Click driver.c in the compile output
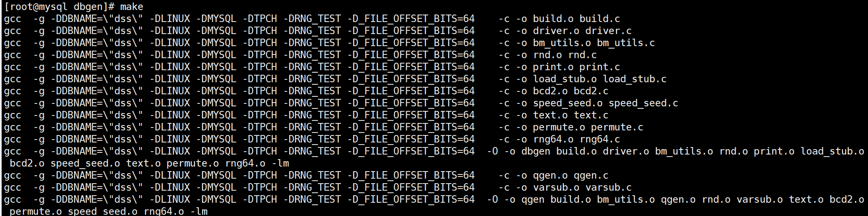Viewport: 868px width, 216px height. coord(608,31)
